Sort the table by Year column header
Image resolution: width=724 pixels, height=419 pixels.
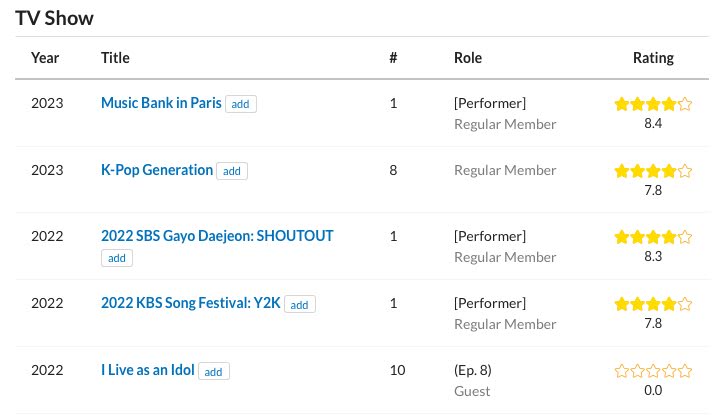point(45,58)
